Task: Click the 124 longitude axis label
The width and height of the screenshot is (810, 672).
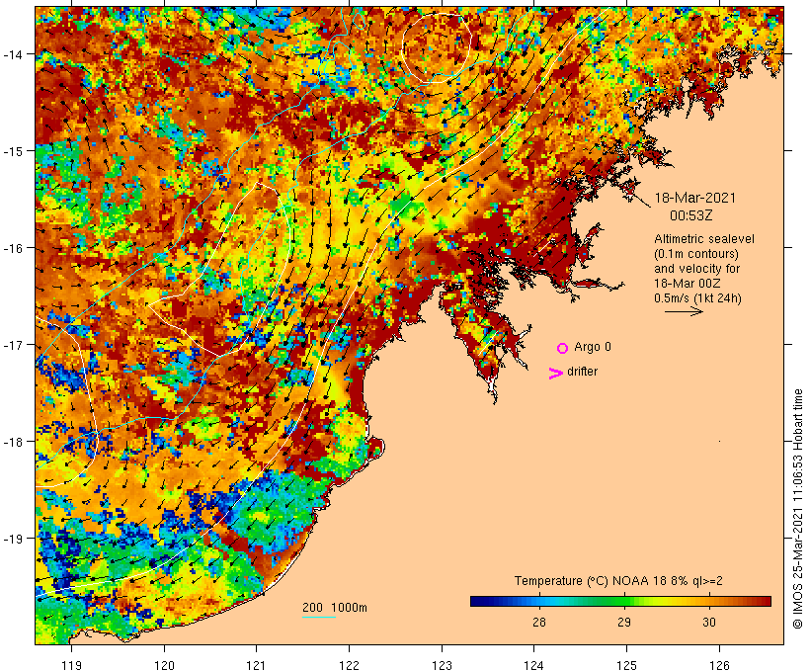Action: [x=534, y=665]
